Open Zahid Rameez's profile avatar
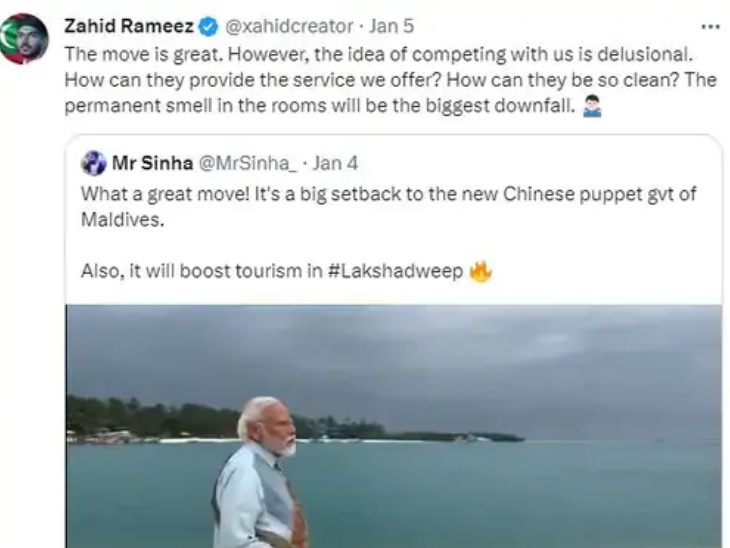This screenshot has width=730, height=548. pos(25,39)
